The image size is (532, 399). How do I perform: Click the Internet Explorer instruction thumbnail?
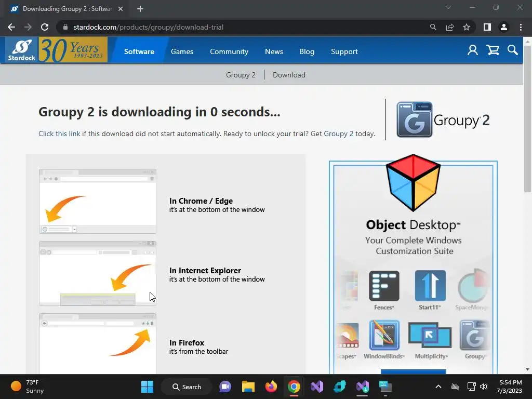coord(98,273)
